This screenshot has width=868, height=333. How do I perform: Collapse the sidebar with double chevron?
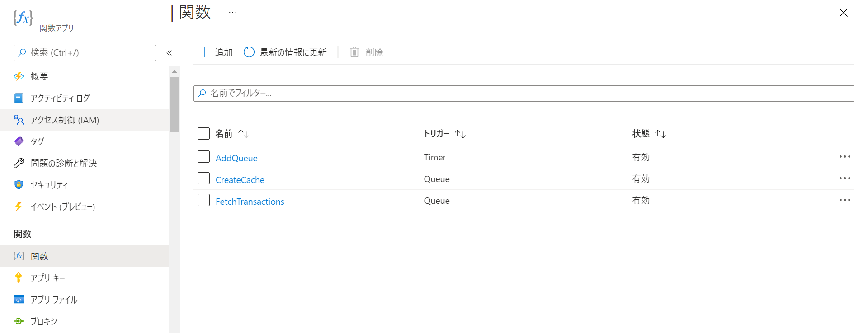click(x=169, y=53)
